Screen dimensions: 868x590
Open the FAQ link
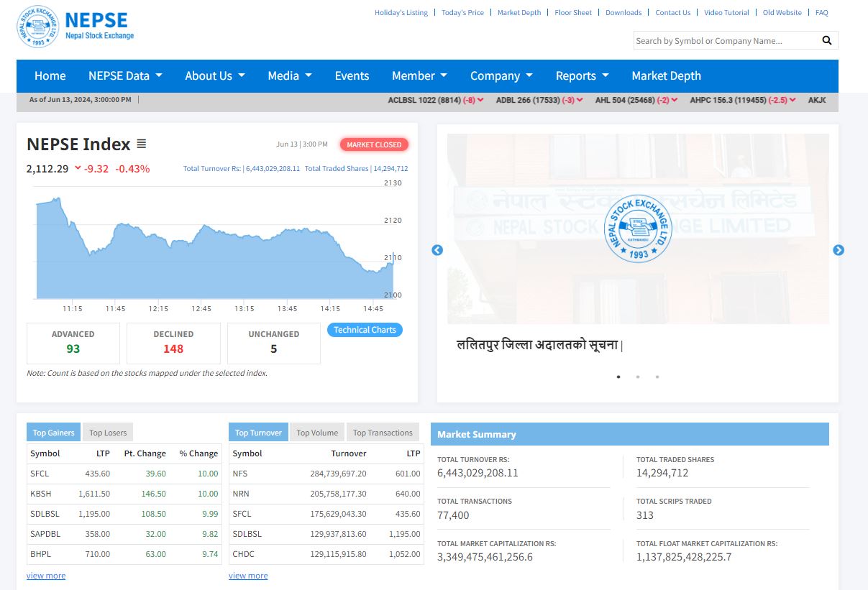pyautogui.click(x=822, y=12)
